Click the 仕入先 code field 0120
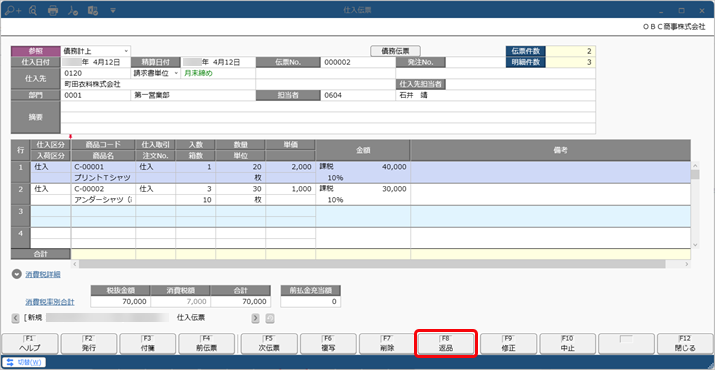Image resolution: width=715 pixels, height=370 pixels. [96, 73]
